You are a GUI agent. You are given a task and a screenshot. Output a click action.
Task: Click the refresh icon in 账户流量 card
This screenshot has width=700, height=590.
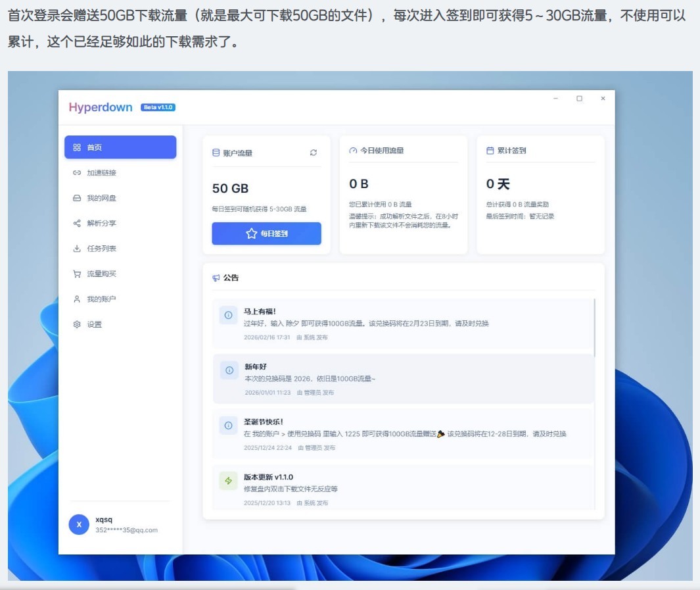tap(314, 153)
